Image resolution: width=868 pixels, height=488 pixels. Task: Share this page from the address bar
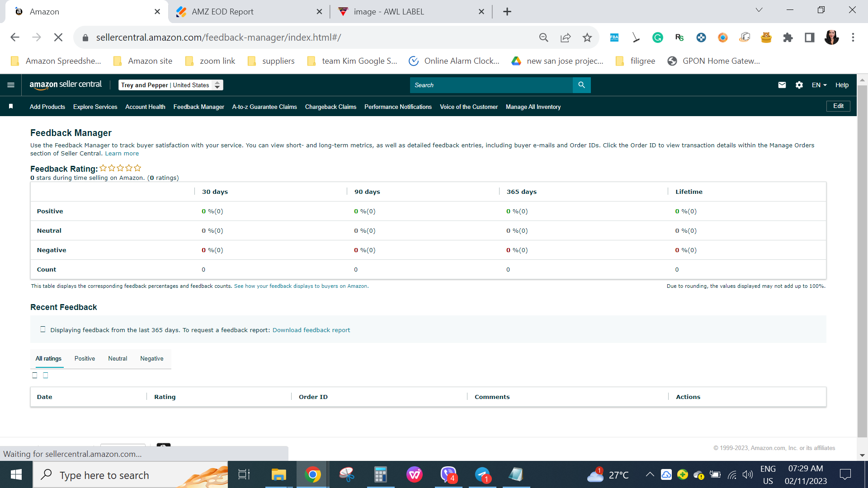(566, 38)
